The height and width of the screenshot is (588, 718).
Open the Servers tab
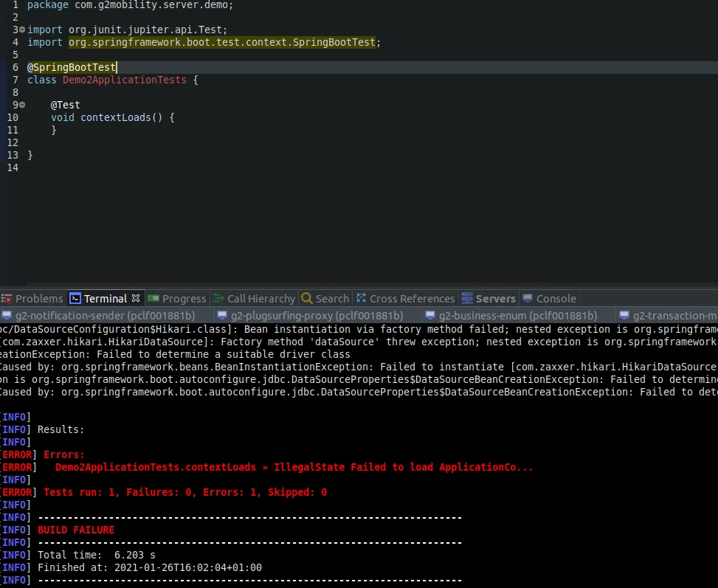pos(488,299)
